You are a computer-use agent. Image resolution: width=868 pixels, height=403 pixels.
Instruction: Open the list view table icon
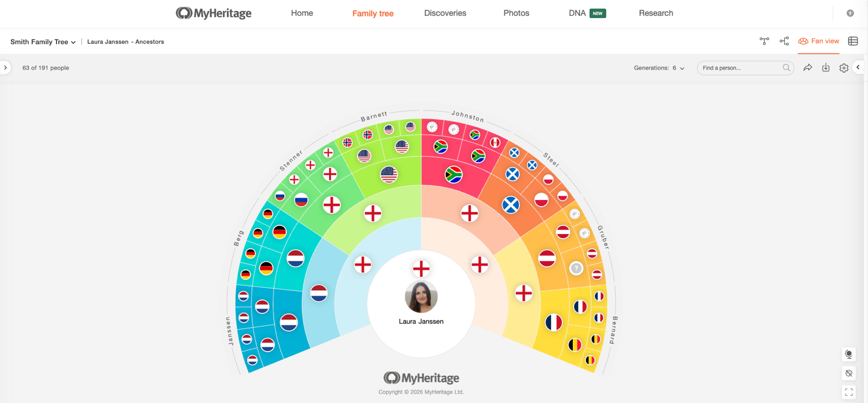coord(853,41)
